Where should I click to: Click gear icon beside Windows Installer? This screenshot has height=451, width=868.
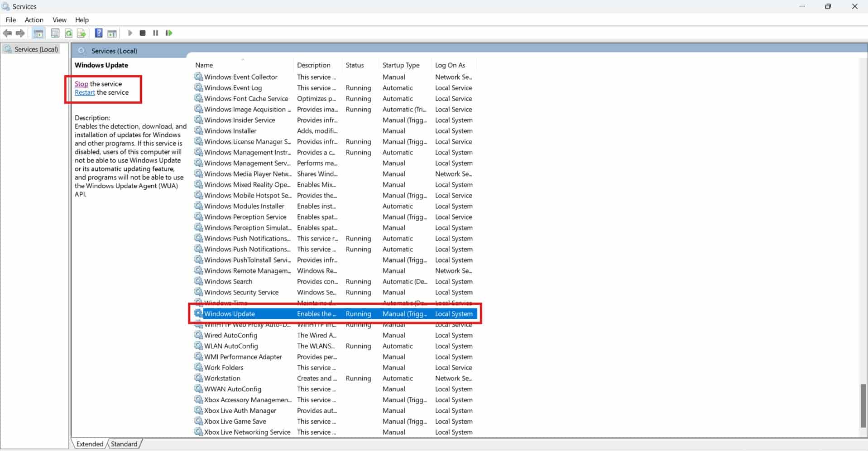(x=198, y=130)
